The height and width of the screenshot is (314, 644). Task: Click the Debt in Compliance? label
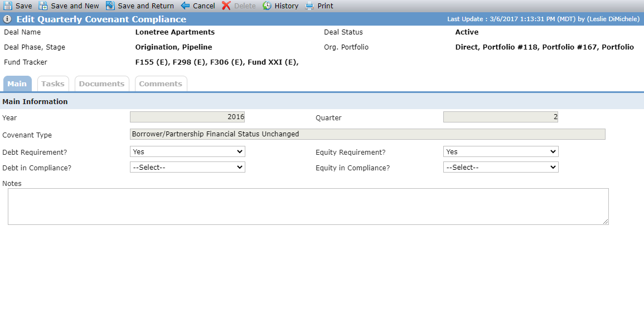pyautogui.click(x=37, y=168)
